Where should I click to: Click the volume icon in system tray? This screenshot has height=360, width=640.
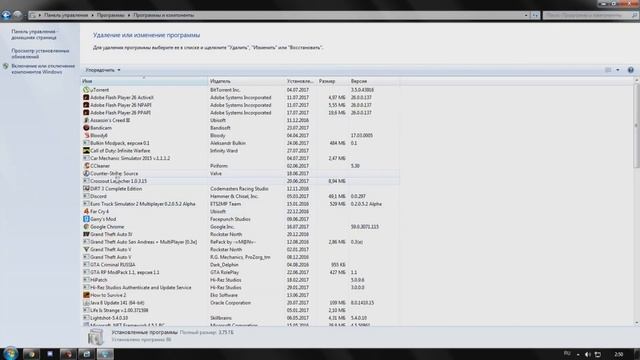(x=588, y=354)
